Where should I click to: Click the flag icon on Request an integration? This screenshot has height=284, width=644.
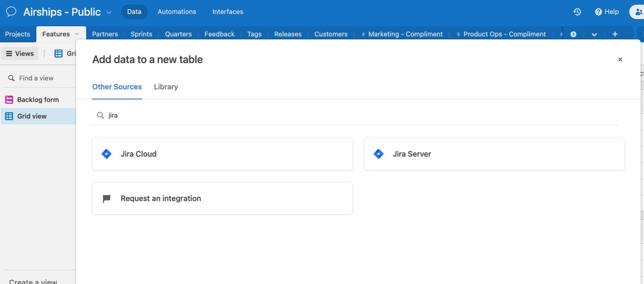(106, 199)
